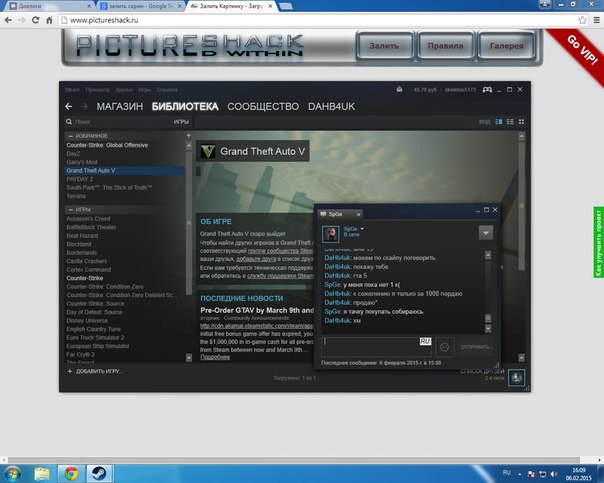
Task: Show hidden tray icons arrow
Action: 520,474
